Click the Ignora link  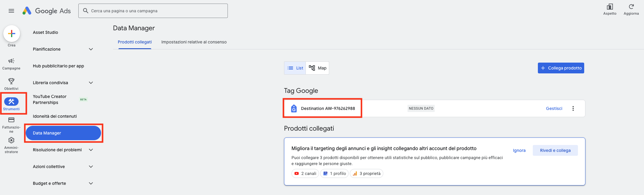click(519, 150)
